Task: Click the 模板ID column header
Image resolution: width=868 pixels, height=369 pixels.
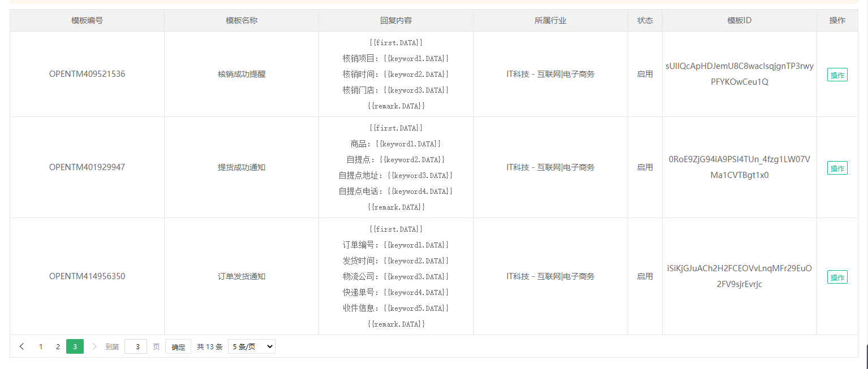Action: (739, 20)
